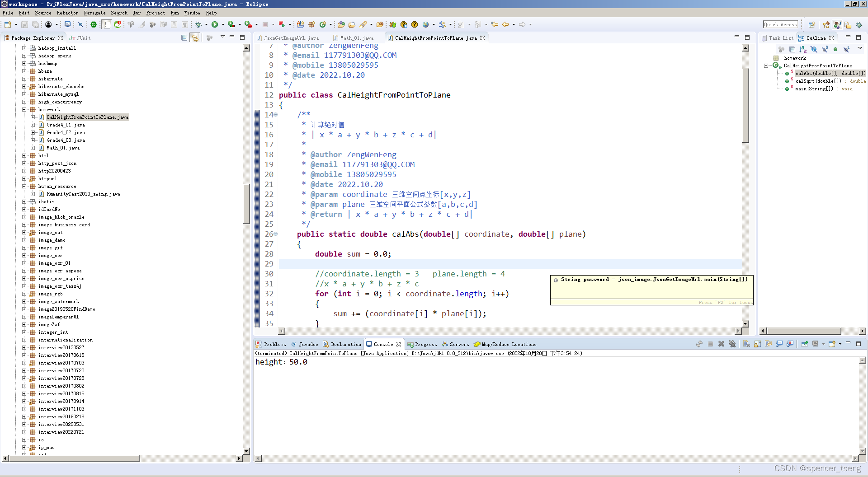Save the current file with the disk icon
Image resolution: width=868 pixels, height=477 pixels.
[x=25, y=25]
